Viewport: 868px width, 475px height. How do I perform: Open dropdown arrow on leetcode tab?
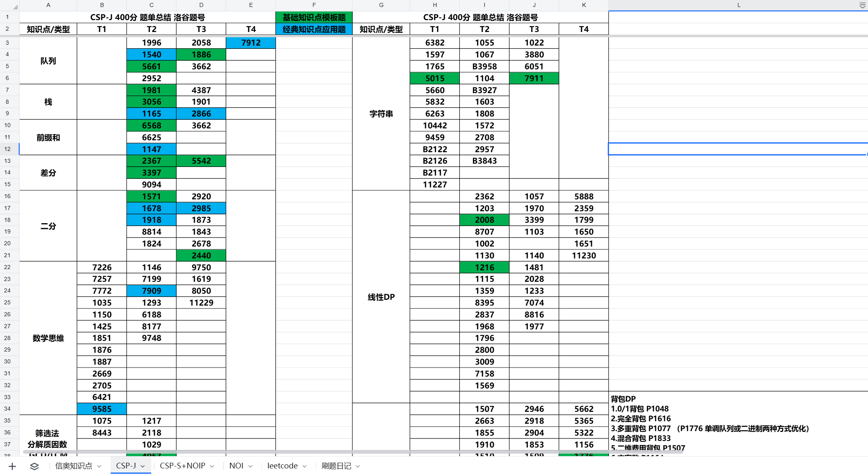pos(304,466)
